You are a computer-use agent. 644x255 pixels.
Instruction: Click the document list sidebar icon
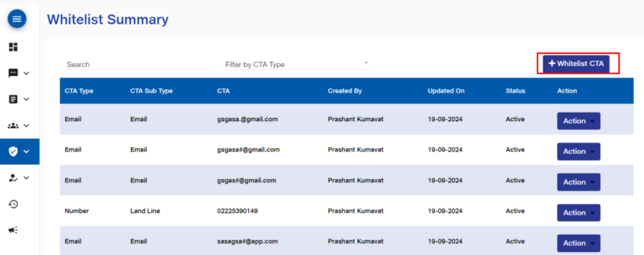click(13, 99)
